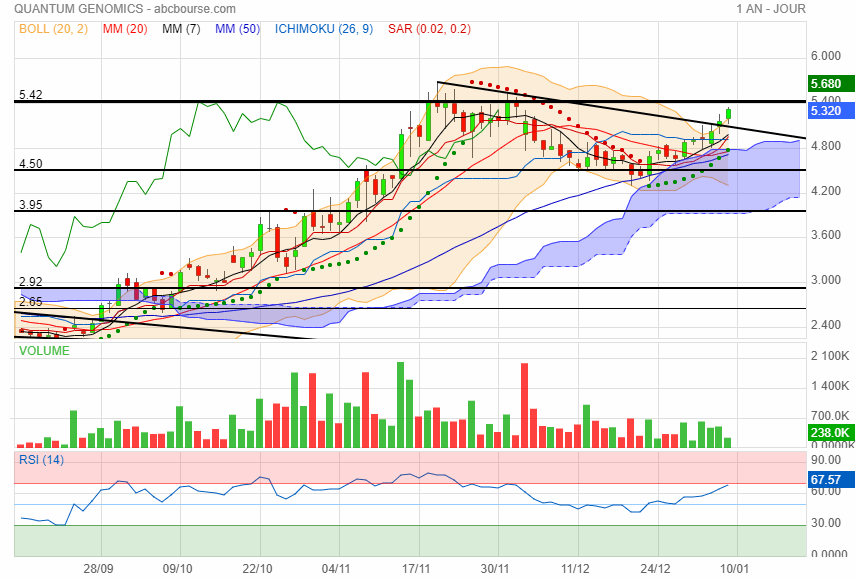Screen dimensions: 855x579
Task: Click the 90.00 RSI axis label
Action: pyautogui.click(x=826, y=460)
